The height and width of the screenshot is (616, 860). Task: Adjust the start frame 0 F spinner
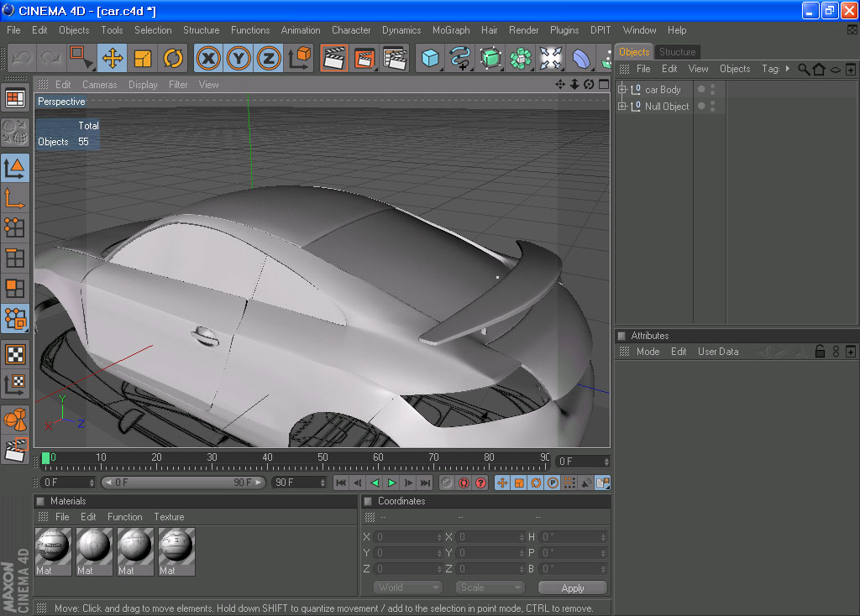point(92,483)
